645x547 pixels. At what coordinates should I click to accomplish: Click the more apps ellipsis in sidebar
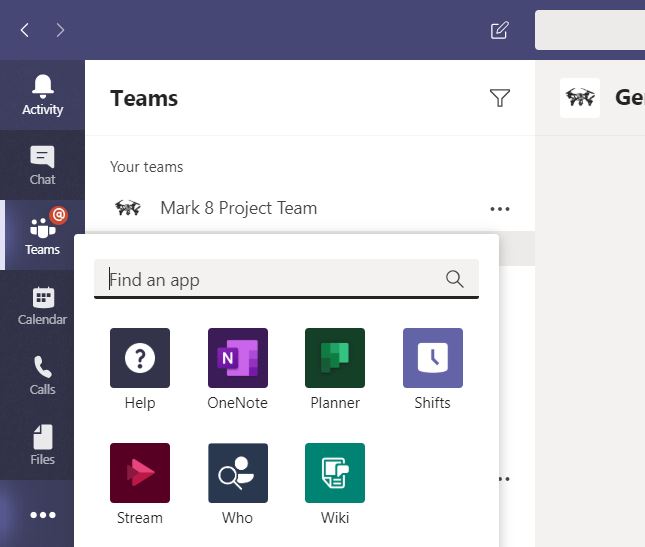42,514
